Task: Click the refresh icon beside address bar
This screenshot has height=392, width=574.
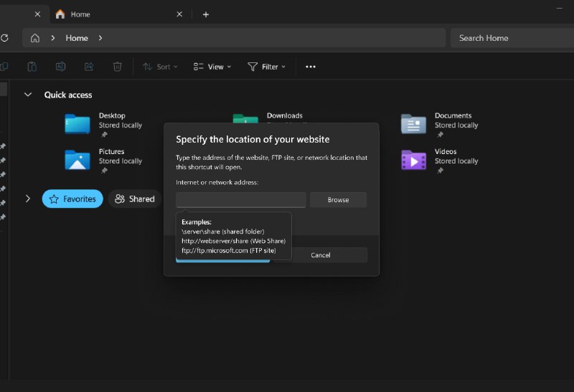Action: [4, 38]
